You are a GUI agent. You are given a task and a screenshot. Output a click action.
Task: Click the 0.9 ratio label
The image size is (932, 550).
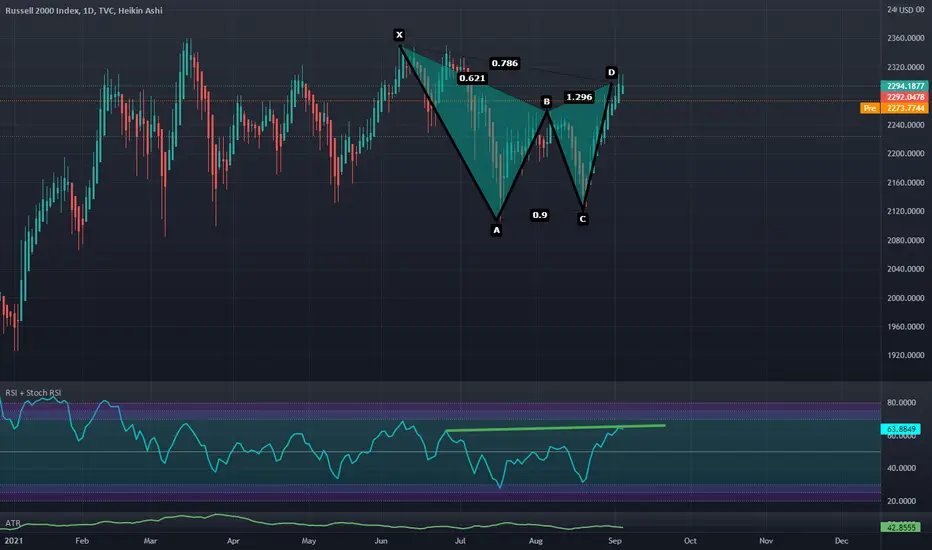tap(540, 215)
